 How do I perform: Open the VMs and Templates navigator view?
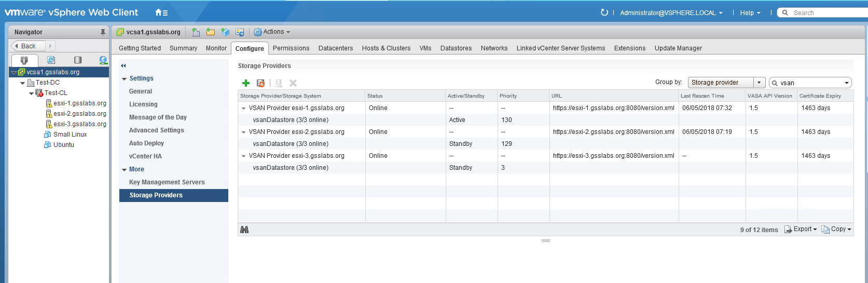[51, 60]
